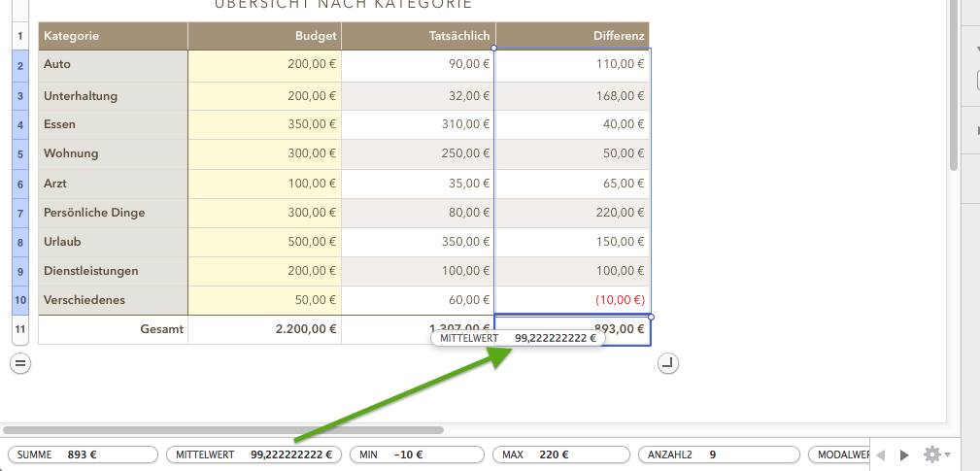Click the Kategorie column header cell
This screenshot has width=980, height=471.
click(x=113, y=36)
